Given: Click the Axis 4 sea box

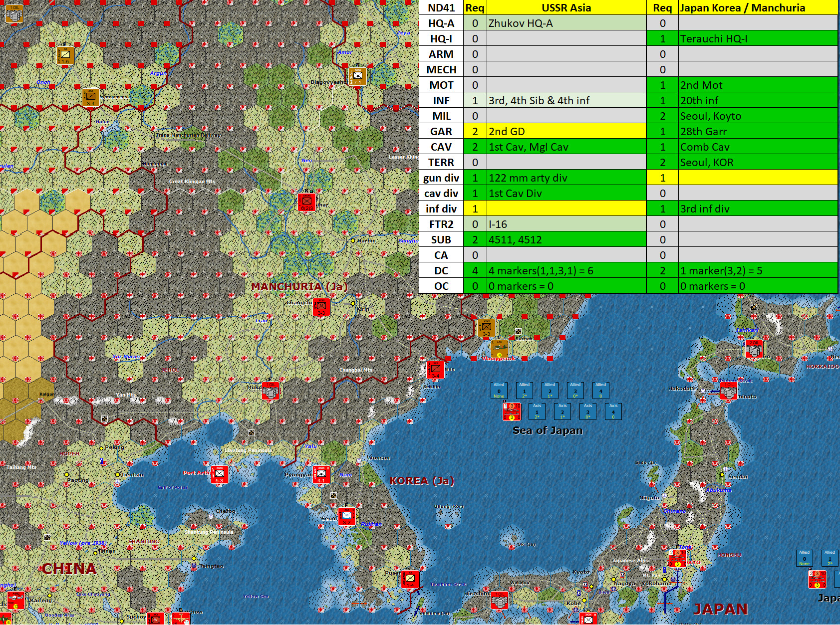Looking at the screenshot, I should click(x=613, y=412).
